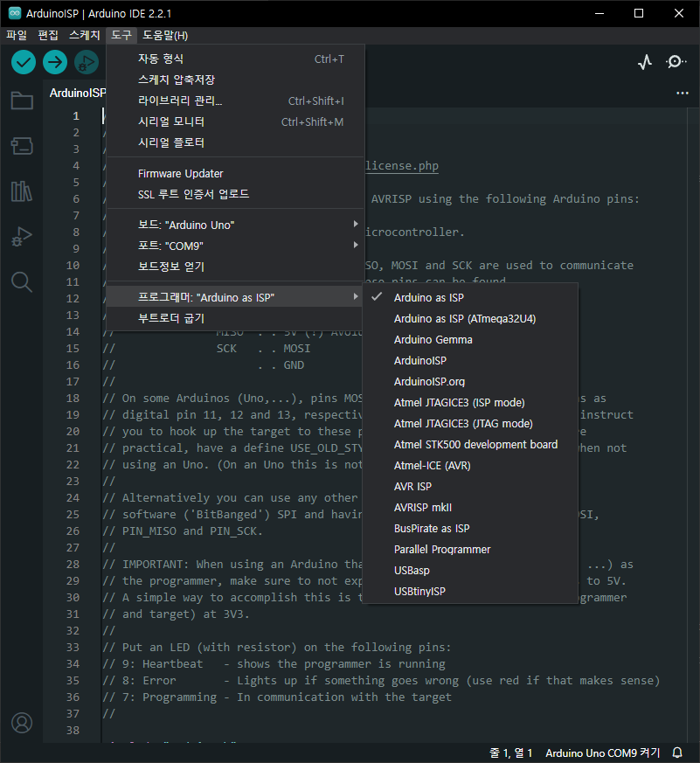This screenshot has width=700, height=763.
Task: Choose Arduino Gemma programmer
Action: [x=470, y=340]
